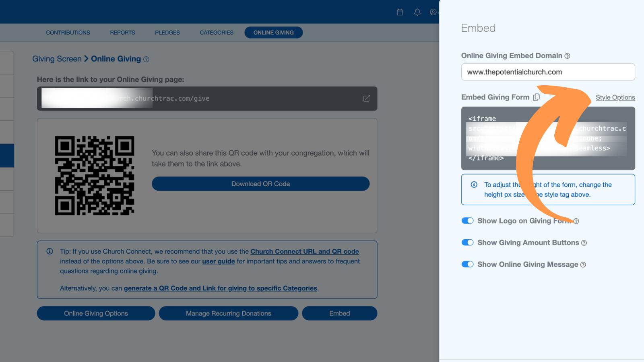Click help icon beside Online Giving heading
Screen dimensions: 644x362
[x=146, y=59]
